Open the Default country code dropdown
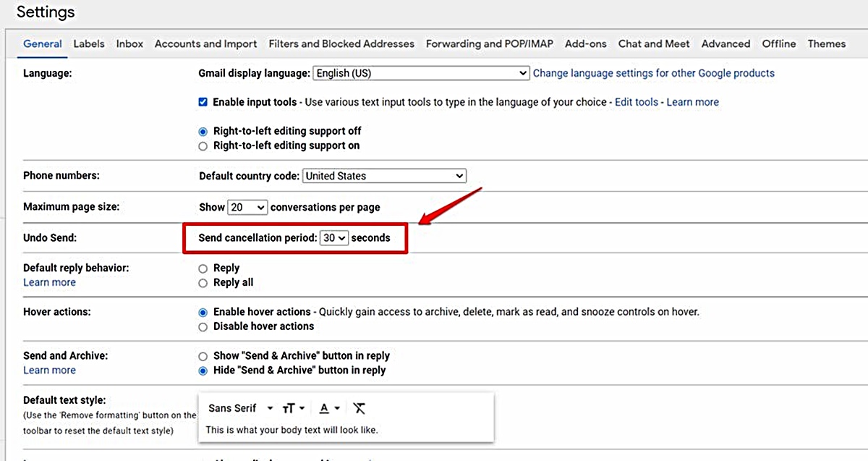Image resolution: width=868 pixels, height=461 pixels. 384,175
